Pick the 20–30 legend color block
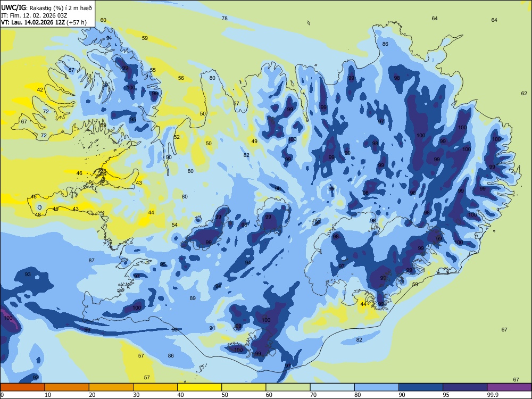 (x=111, y=387)
